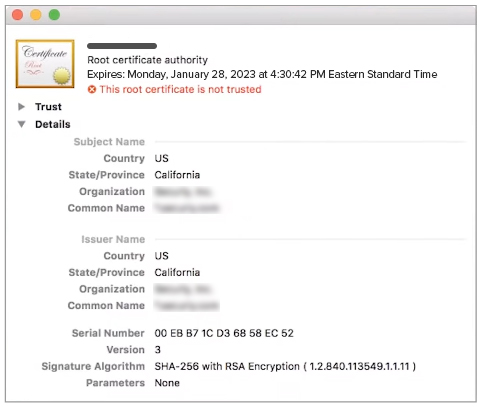Click the redacted certificate name bar
482x407 pixels.
[122, 46]
